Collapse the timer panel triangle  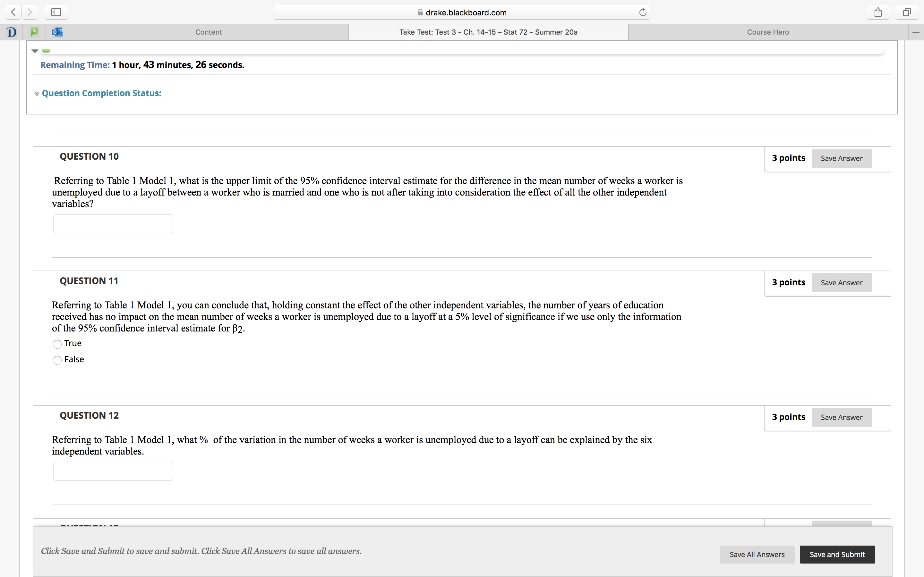pos(35,51)
